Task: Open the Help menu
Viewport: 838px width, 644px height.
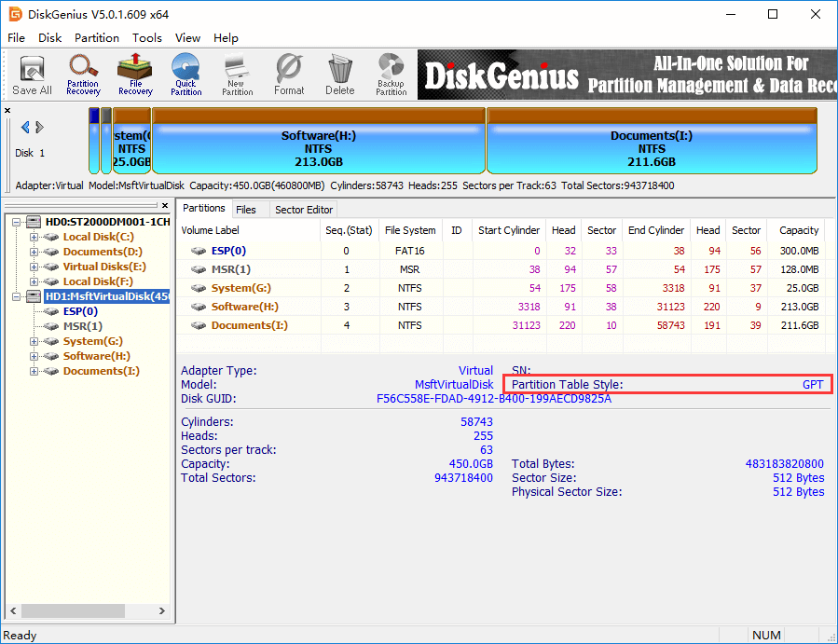Action: pos(226,38)
